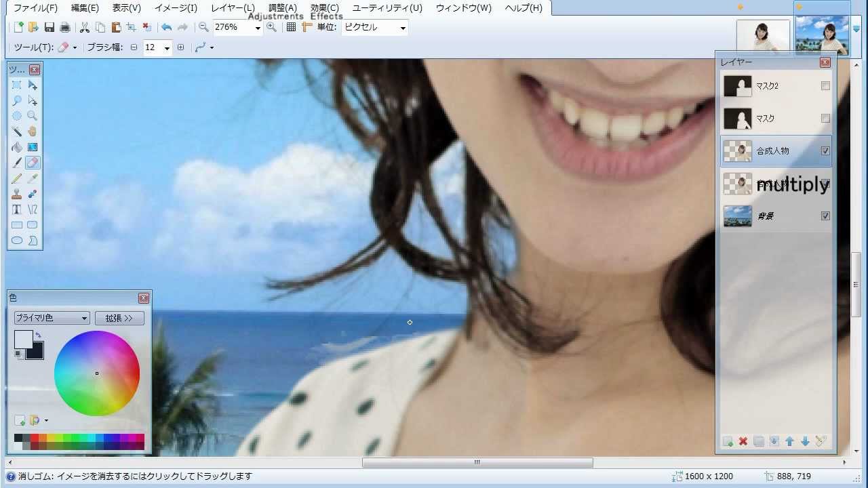
Task: Select the Move Selected Pixels tool
Action: tap(33, 85)
